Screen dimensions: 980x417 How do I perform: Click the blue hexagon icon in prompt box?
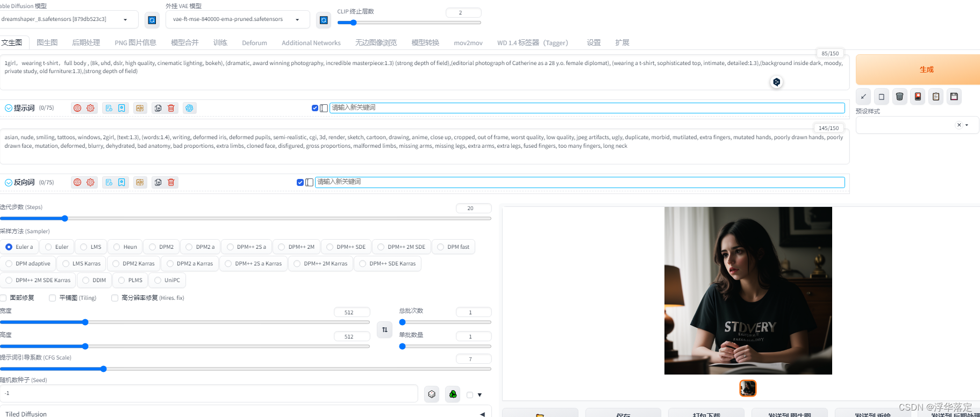(x=776, y=82)
